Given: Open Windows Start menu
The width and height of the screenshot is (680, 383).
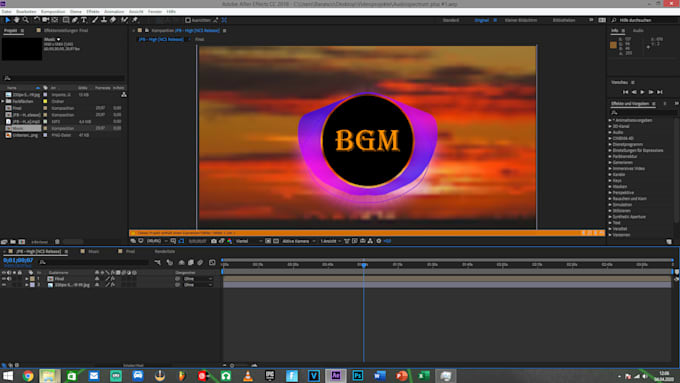Looking at the screenshot, I should [x=8, y=376].
